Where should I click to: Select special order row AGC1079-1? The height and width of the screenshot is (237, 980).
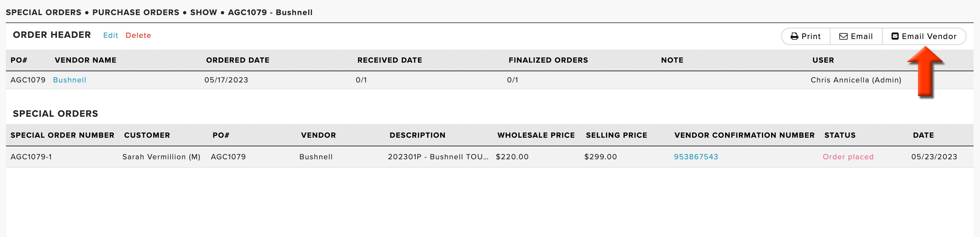tap(489, 157)
